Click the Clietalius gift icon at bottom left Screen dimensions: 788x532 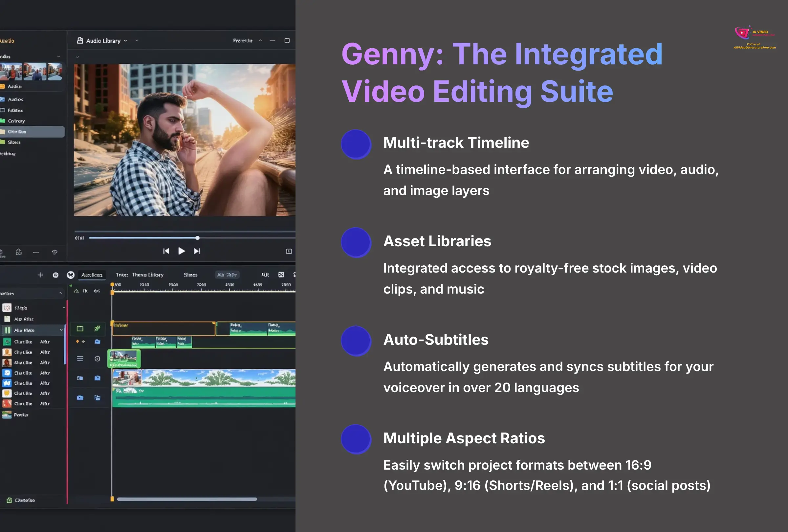point(10,500)
